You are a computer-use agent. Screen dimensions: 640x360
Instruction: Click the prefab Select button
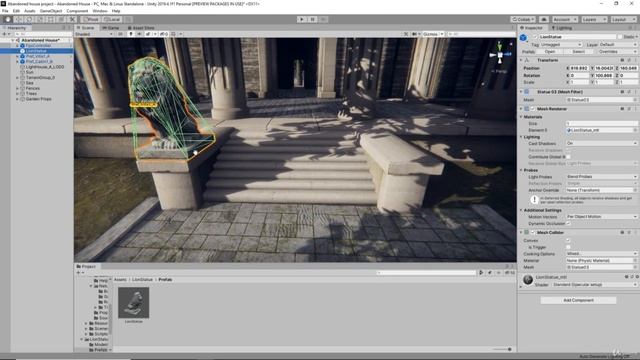(578, 52)
